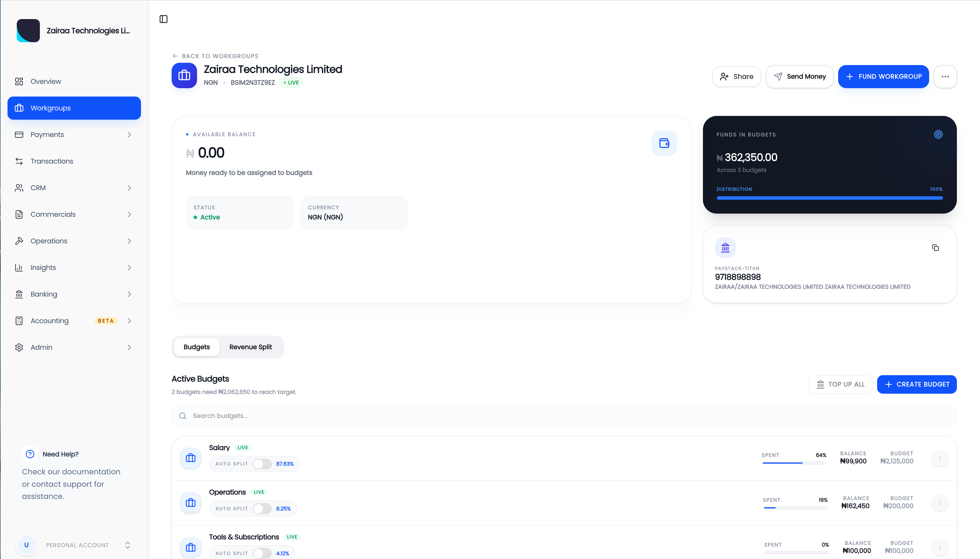Screen dimensions: 980x559
Task: Open the Workgroups section in the sidebar
Action: pos(50,108)
